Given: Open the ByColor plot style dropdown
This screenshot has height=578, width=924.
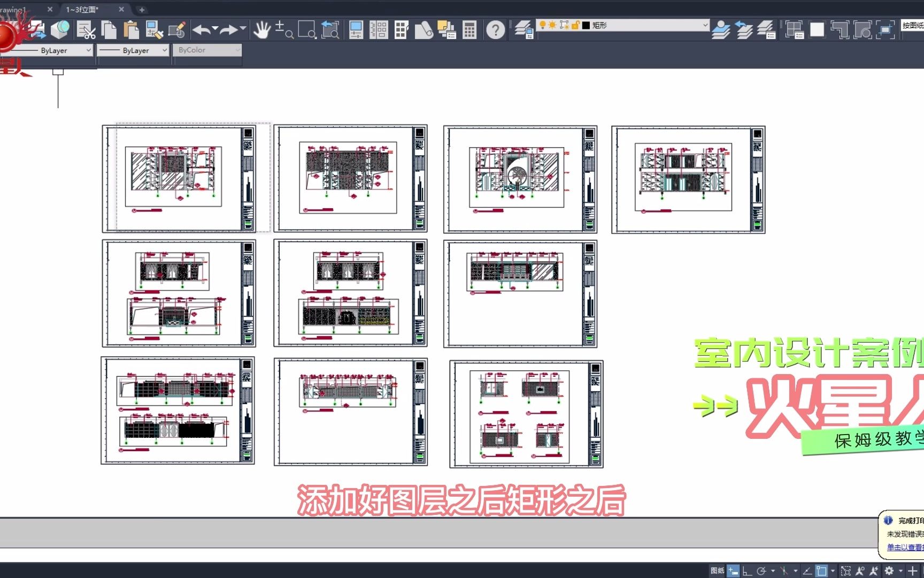Looking at the screenshot, I should click(x=208, y=50).
